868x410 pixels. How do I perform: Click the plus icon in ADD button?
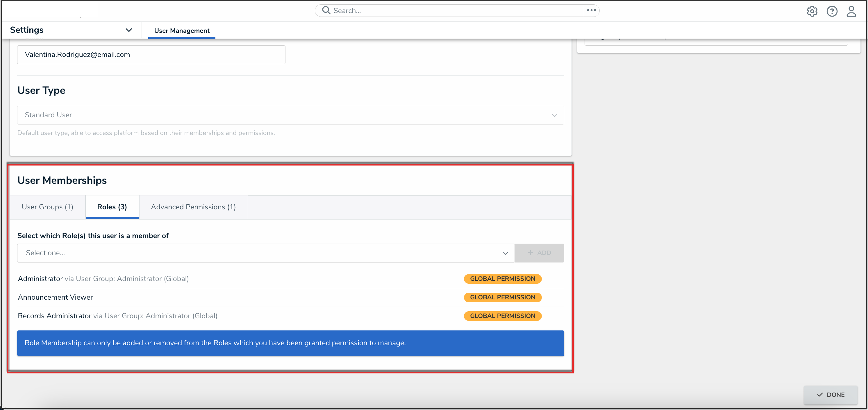click(531, 253)
